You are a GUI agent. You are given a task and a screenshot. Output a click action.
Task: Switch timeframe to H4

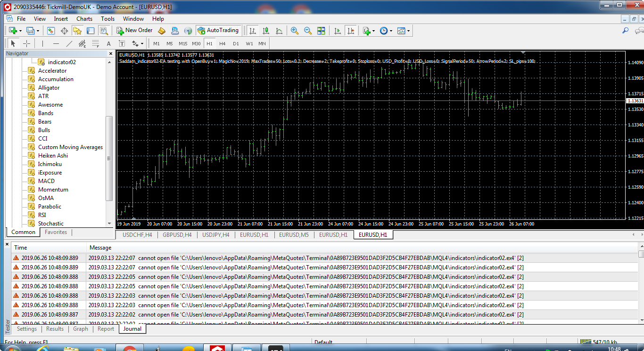(x=223, y=43)
